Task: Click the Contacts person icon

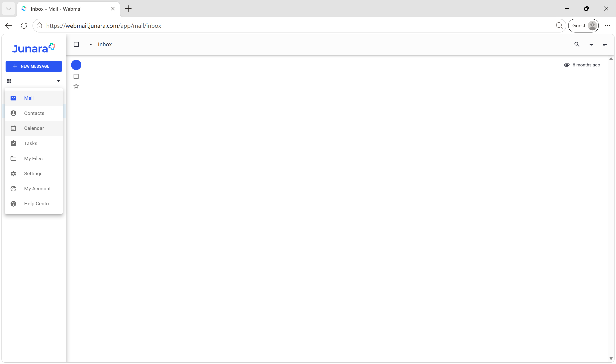Action: point(13,113)
